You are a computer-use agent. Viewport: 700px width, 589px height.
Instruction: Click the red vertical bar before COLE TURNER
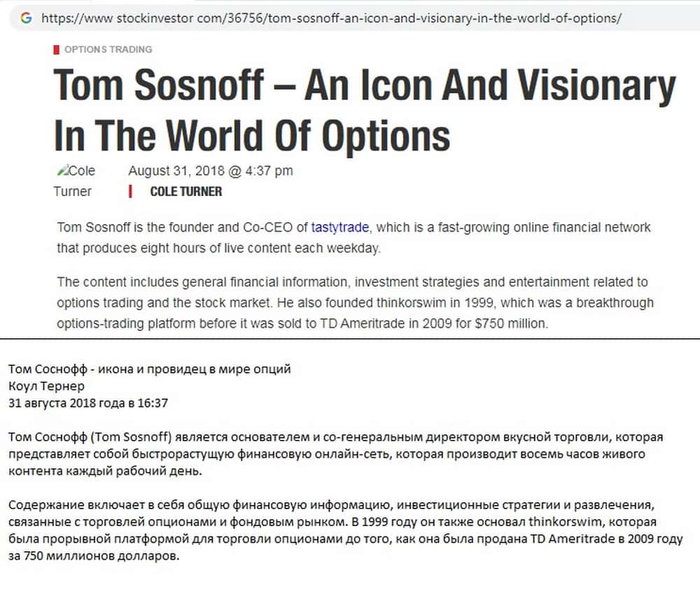click(x=130, y=191)
